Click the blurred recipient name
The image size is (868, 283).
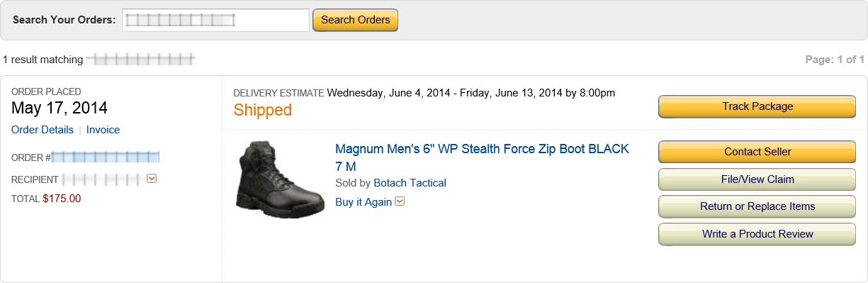[101, 179]
